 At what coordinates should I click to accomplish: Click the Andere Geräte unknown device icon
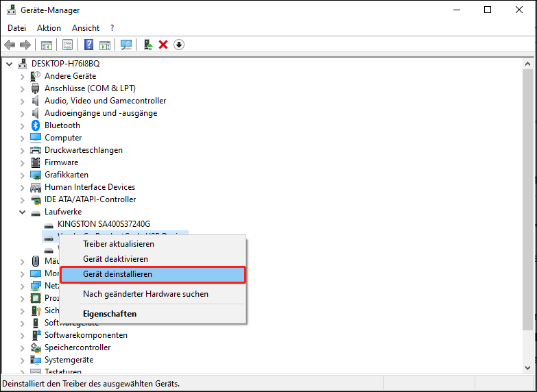click(x=36, y=76)
